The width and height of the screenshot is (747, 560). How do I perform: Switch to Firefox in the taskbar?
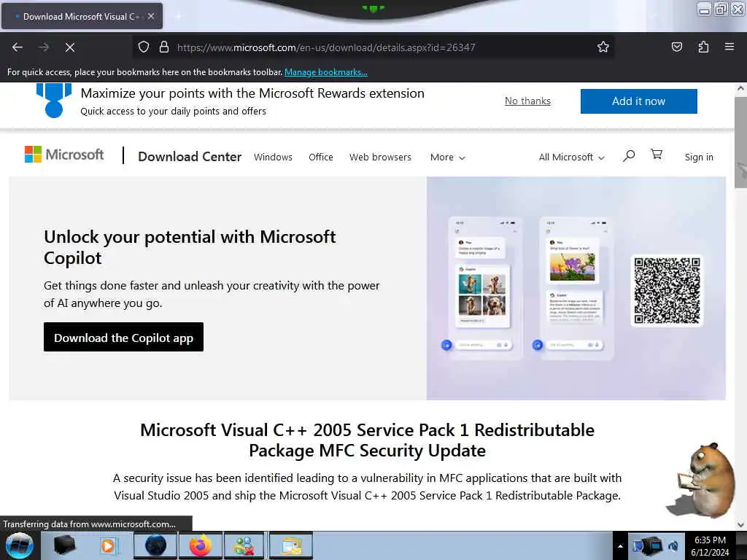(x=200, y=545)
